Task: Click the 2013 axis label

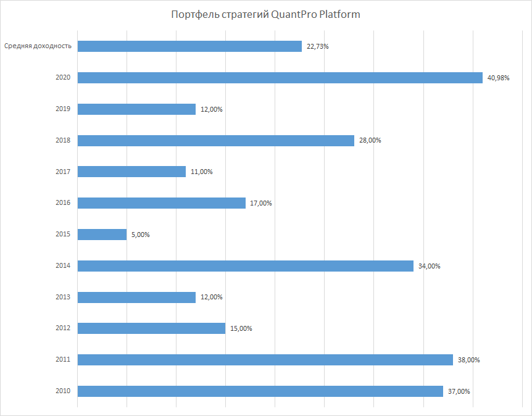Action: [63, 297]
